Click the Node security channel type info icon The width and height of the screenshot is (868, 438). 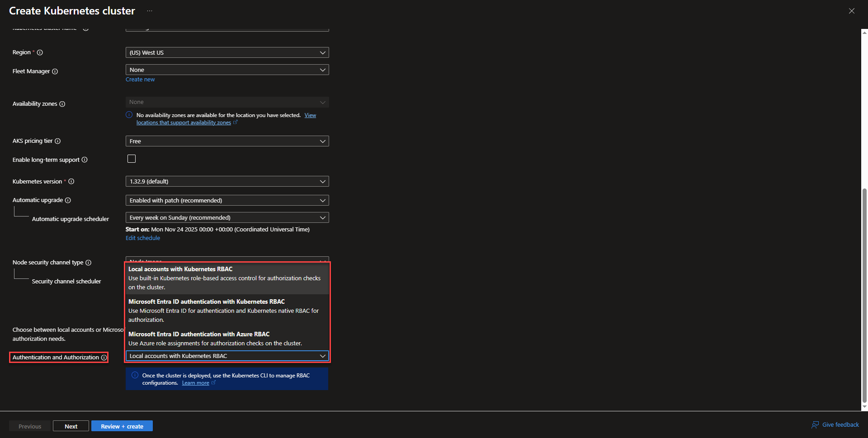click(x=89, y=263)
